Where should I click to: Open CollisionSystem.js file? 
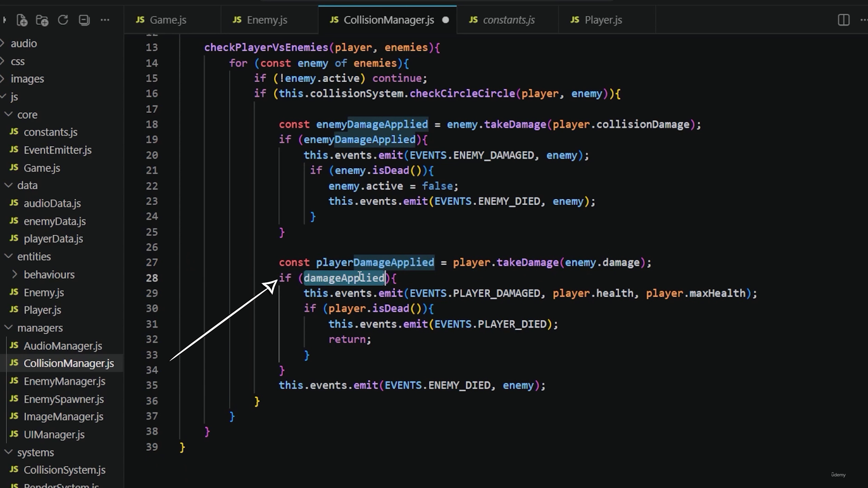pyautogui.click(x=64, y=470)
